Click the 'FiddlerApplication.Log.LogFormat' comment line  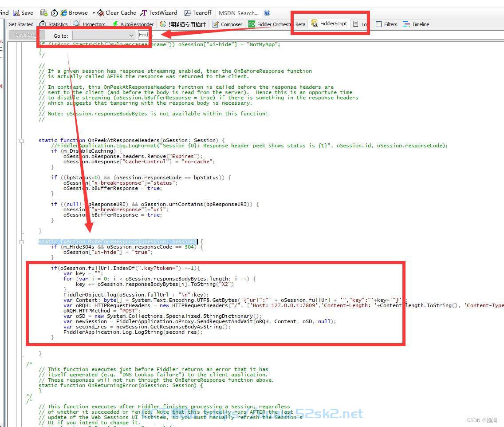(x=249, y=146)
